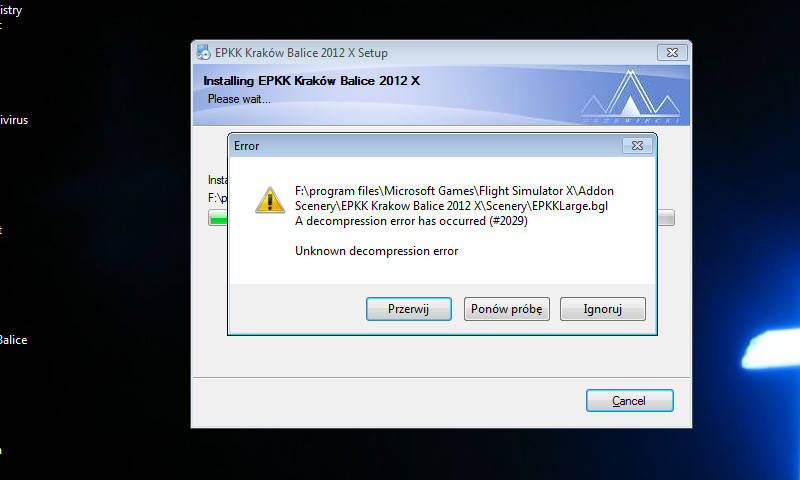
Task: Click the installer icon in Setup title bar
Action: (204, 53)
